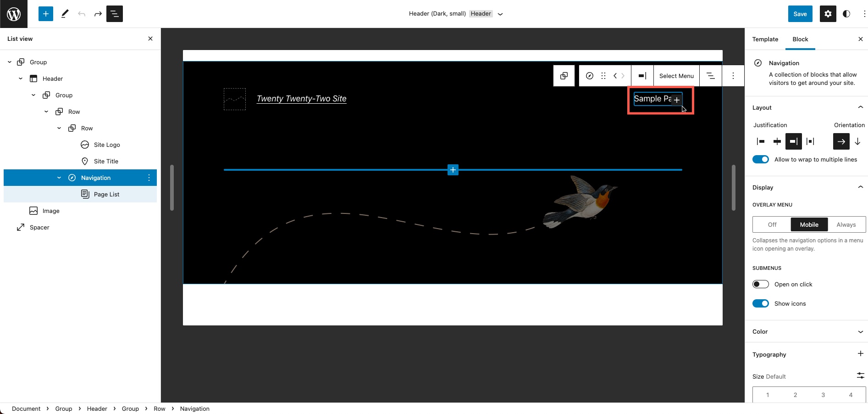Set overlay menu to Off
868x414 pixels.
(x=772, y=224)
